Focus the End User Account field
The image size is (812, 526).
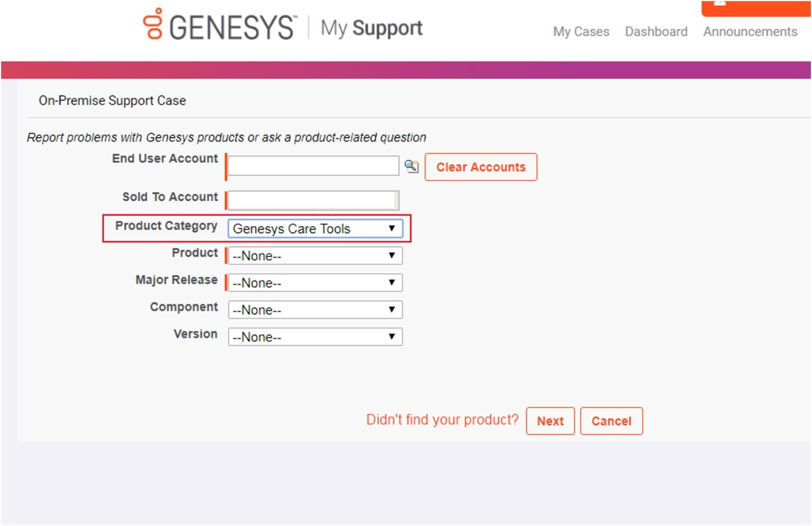(x=313, y=166)
